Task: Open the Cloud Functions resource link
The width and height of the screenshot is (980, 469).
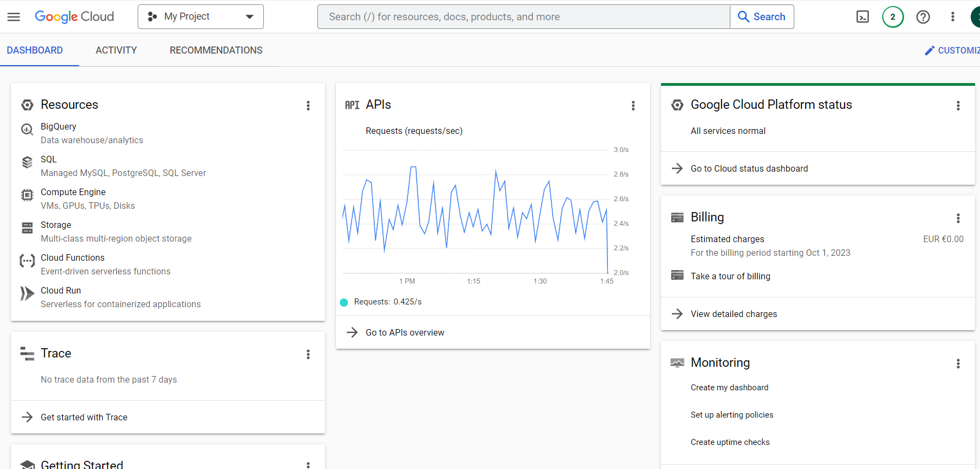Action: coord(73,257)
